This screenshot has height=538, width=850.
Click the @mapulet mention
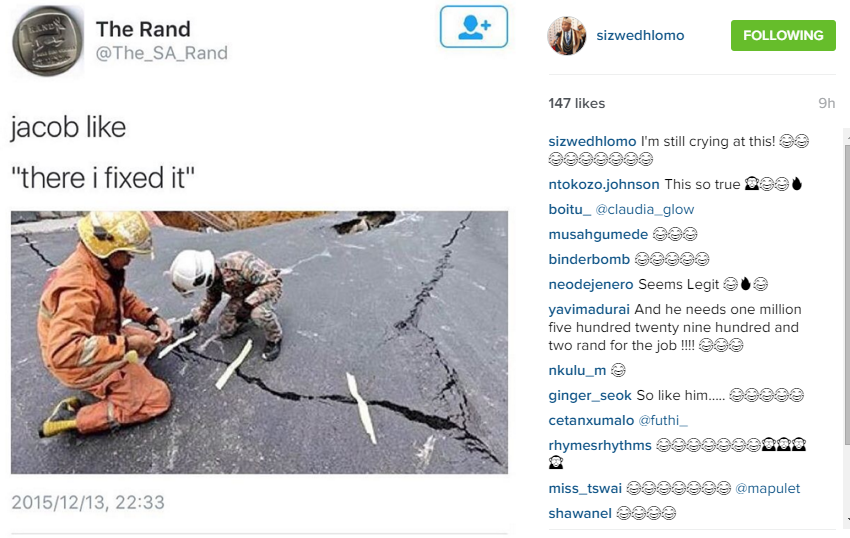pyautogui.click(x=767, y=488)
